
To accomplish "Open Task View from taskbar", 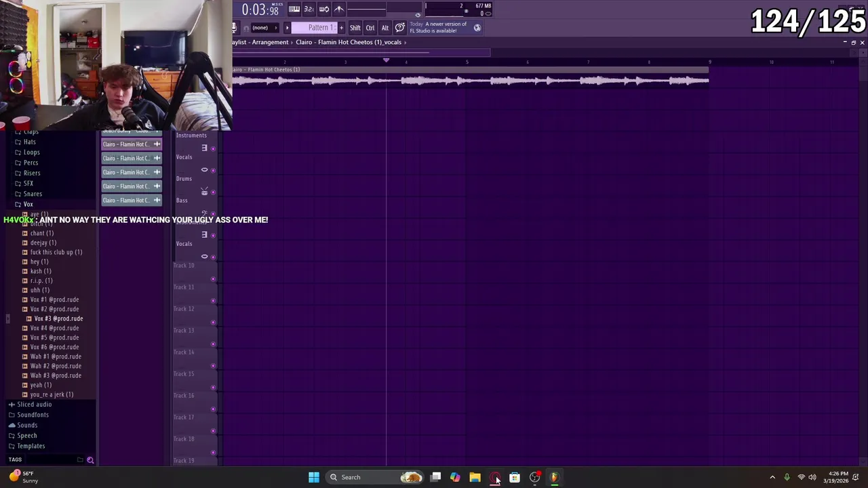I will click(x=436, y=477).
